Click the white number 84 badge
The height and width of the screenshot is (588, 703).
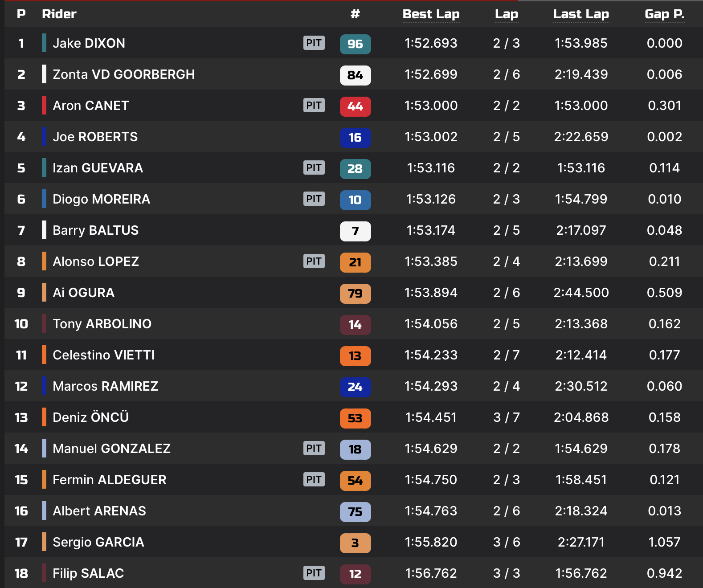click(x=355, y=75)
